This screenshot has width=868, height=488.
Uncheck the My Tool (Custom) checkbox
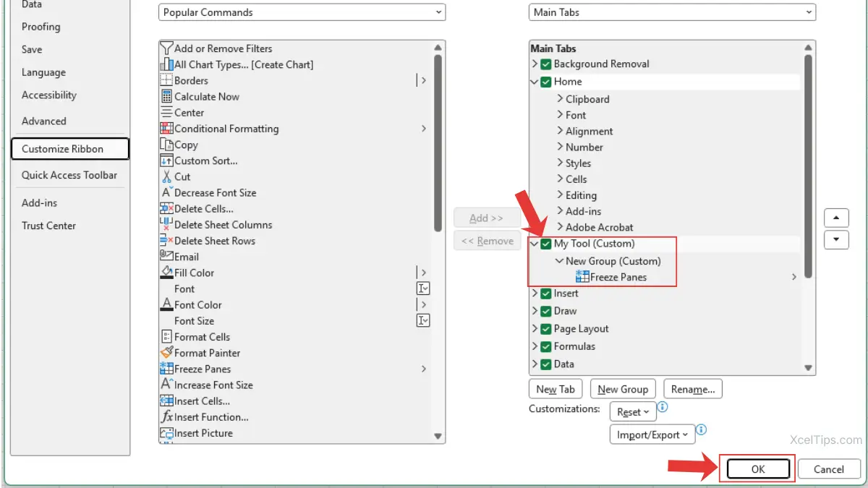pos(546,244)
